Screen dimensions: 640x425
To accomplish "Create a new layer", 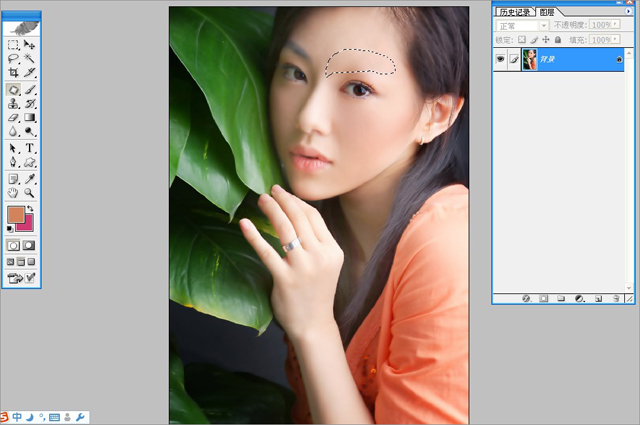I will 598,298.
